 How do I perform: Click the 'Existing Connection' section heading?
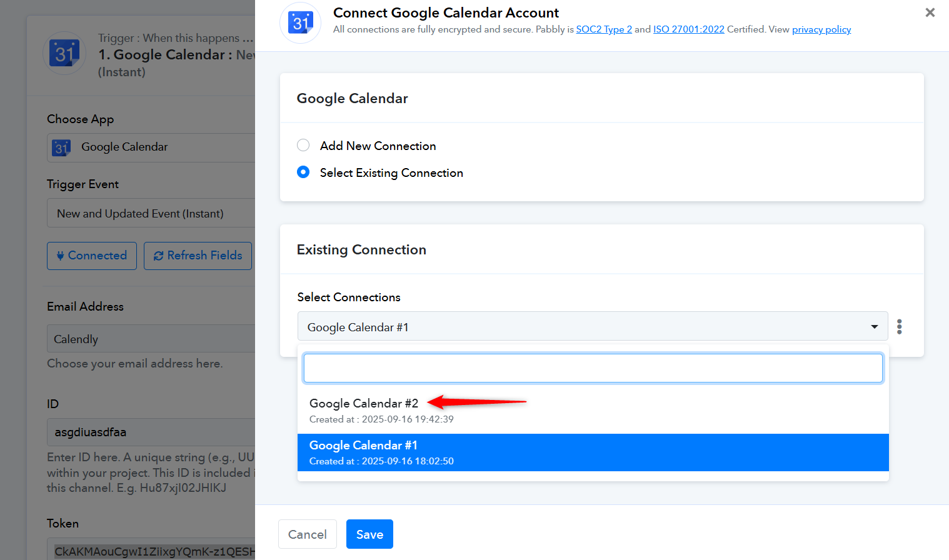coord(361,249)
